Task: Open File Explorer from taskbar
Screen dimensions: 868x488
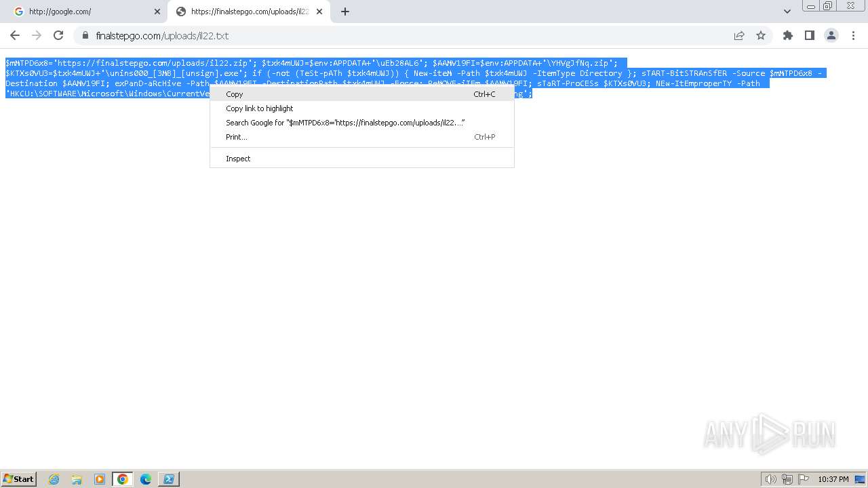Action: coord(77,479)
